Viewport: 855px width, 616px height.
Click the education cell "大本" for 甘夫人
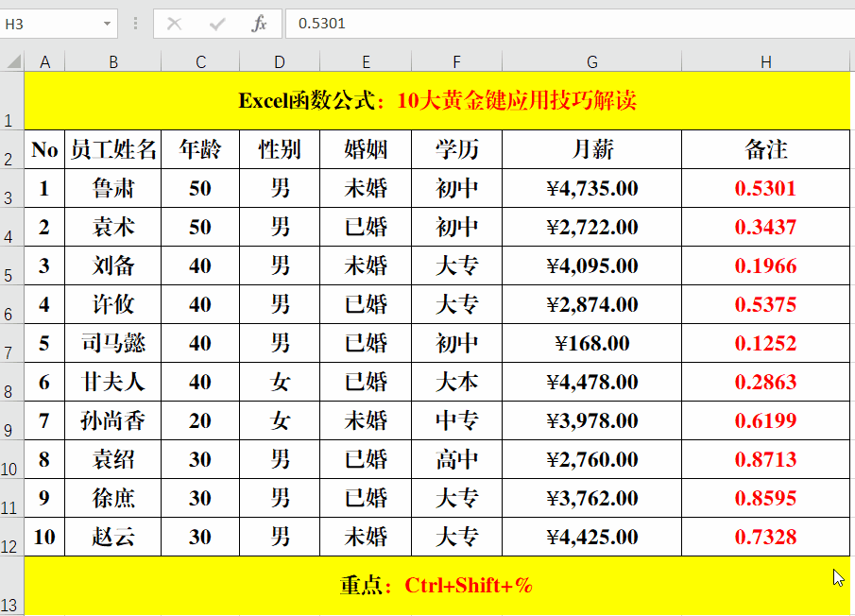(456, 382)
